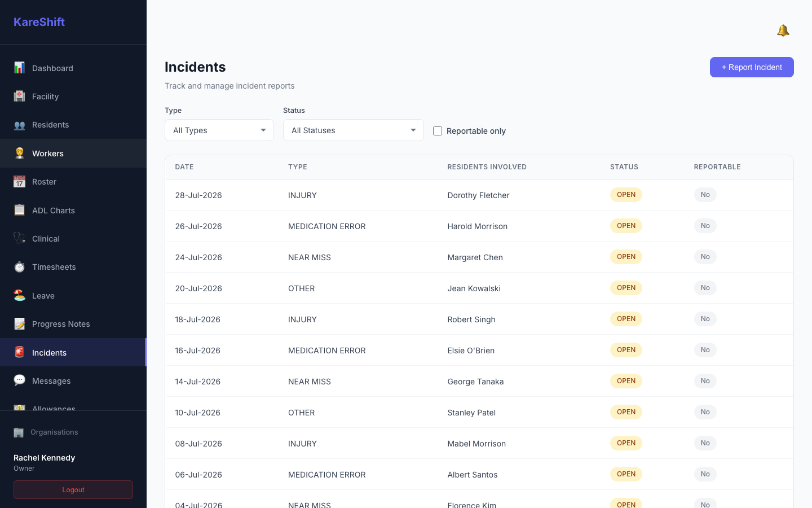
Task: Click the Logout button
Action: 73,490
